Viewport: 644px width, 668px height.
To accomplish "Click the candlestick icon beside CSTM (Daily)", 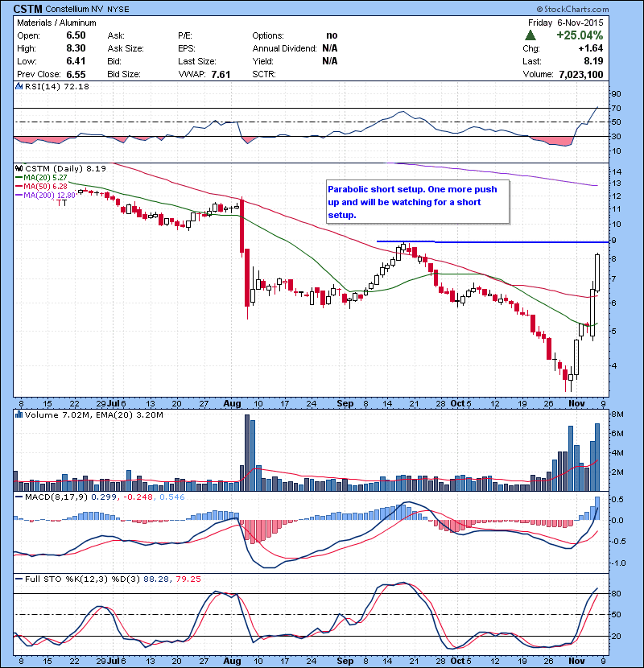I will coord(19,169).
